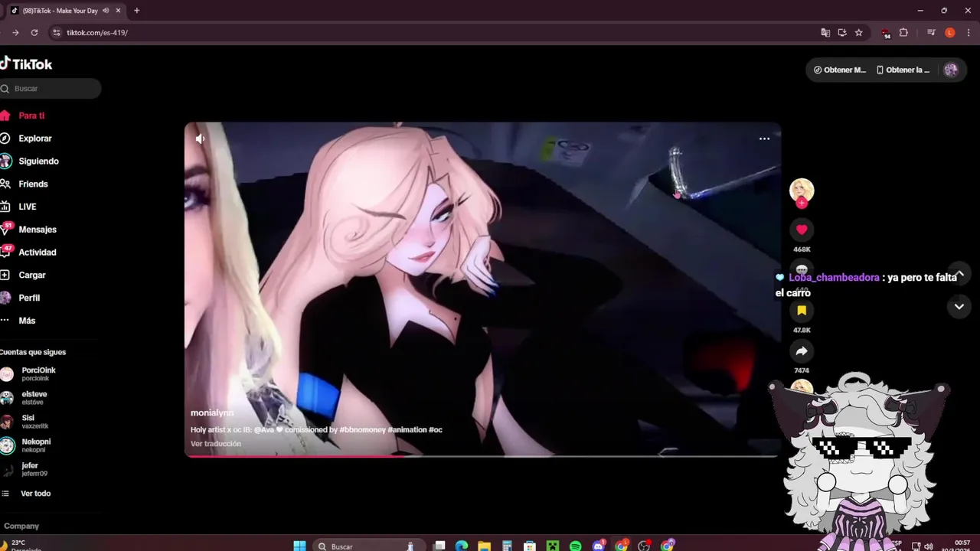Bookmark the video with yellow save icon
This screenshot has width=980, height=551.
click(x=802, y=311)
